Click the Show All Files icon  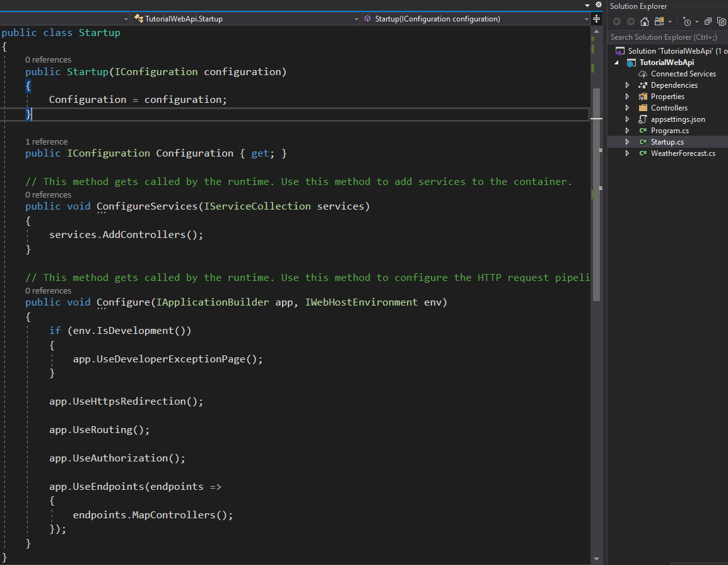click(722, 22)
